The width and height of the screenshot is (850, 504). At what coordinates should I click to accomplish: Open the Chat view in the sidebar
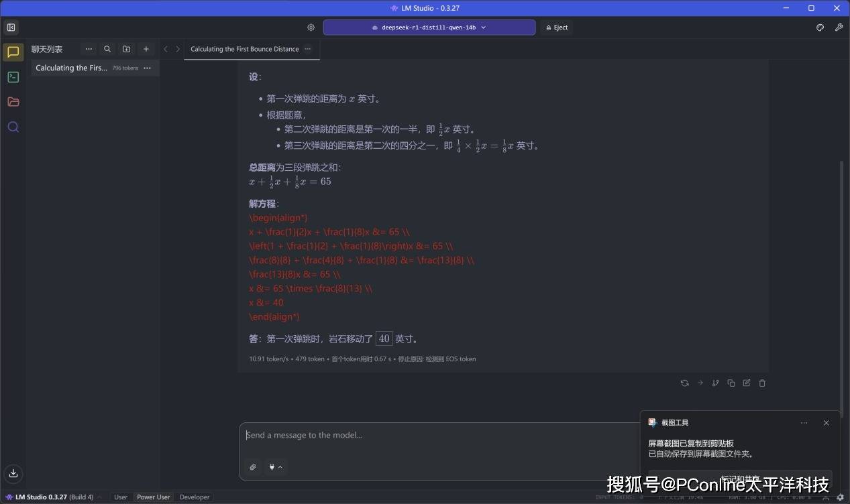pos(13,52)
